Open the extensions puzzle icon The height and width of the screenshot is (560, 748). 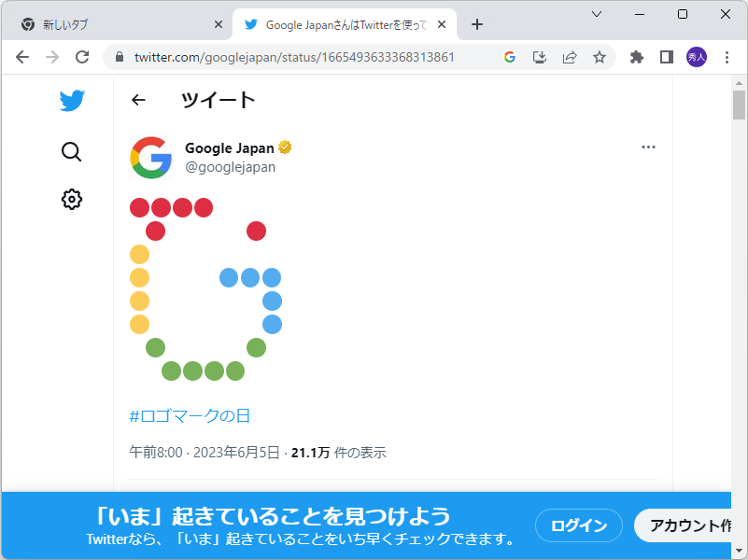click(x=636, y=57)
